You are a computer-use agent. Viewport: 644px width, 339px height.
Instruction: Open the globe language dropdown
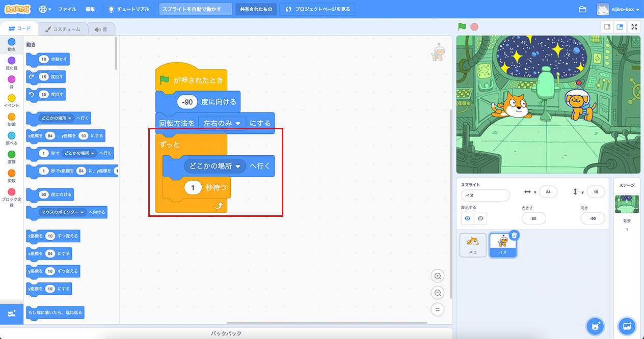(x=44, y=9)
